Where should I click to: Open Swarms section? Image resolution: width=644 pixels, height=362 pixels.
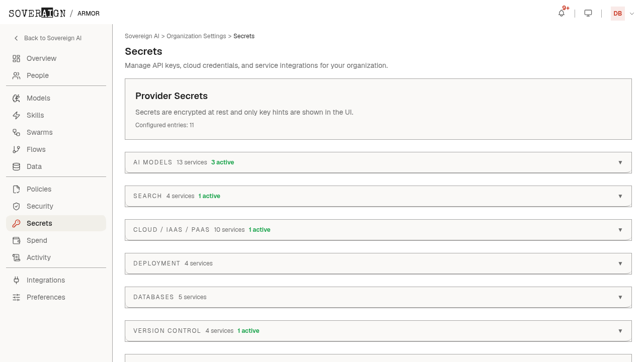click(56, 132)
